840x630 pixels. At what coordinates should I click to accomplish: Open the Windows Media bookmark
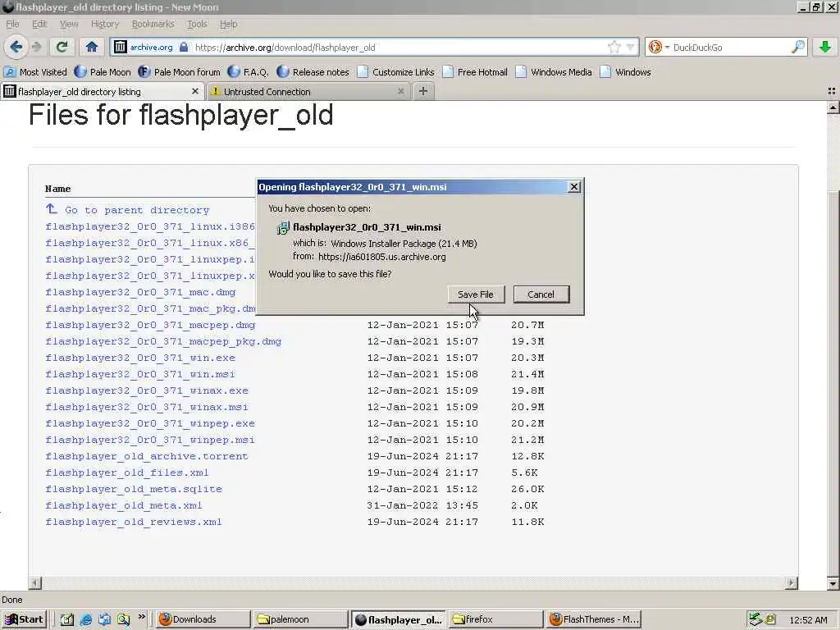554,72
